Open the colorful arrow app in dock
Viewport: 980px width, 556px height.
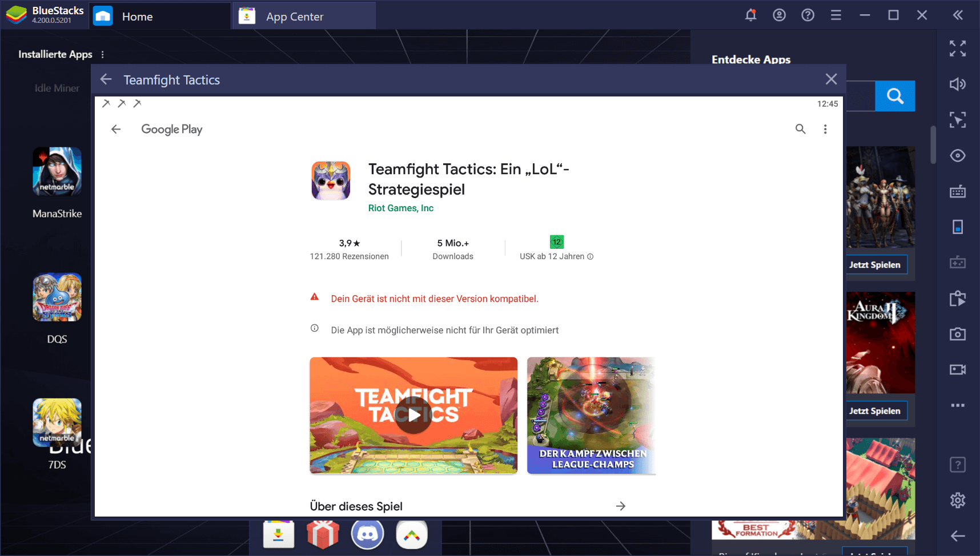click(x=412, y=535)
